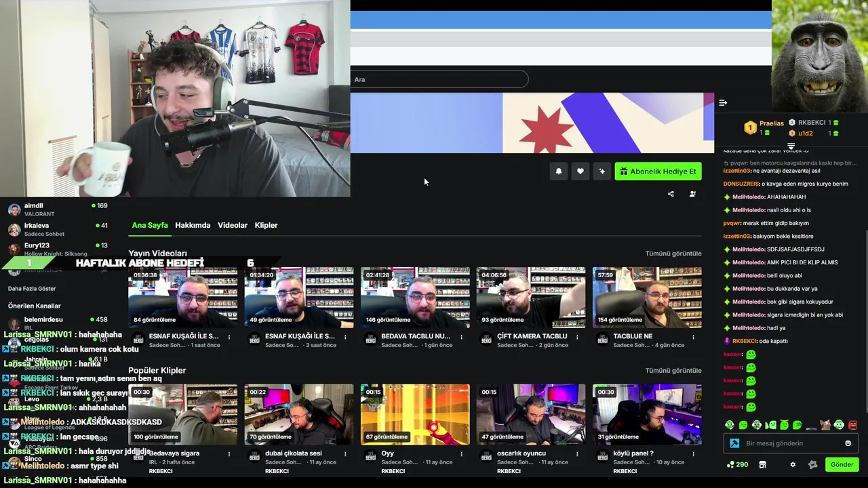Image resolution: width=868 pixels, height=488 pixels.
Task: Open options menu for dubai çikolata sesi clip
Action: (345, 454)
